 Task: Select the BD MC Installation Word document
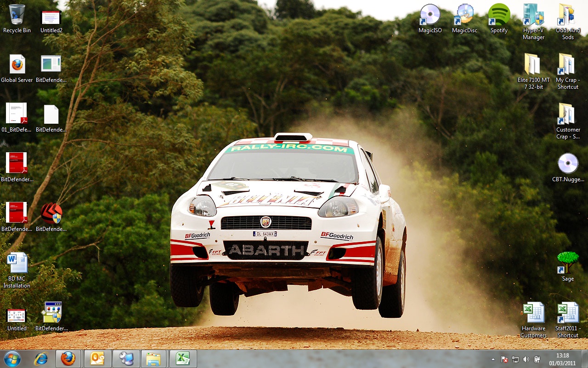17,270
